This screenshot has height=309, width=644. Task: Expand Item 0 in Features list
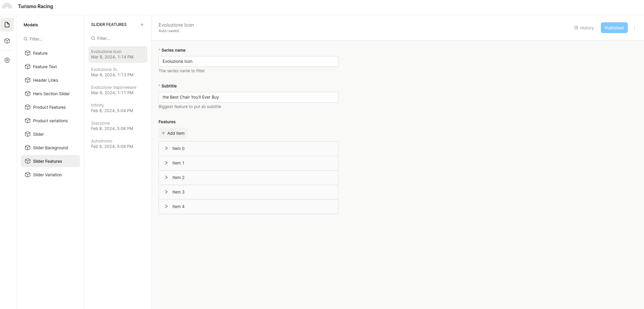pos(166,148)
